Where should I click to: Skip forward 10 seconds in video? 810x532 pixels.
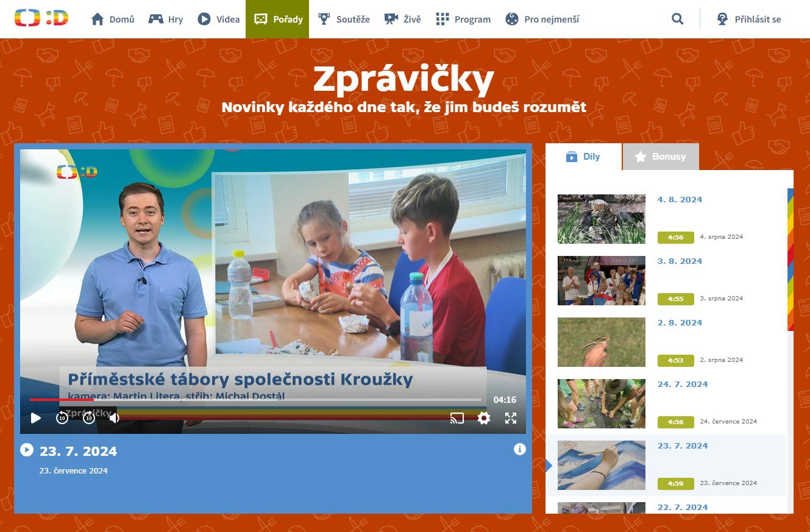coord(89,418)
